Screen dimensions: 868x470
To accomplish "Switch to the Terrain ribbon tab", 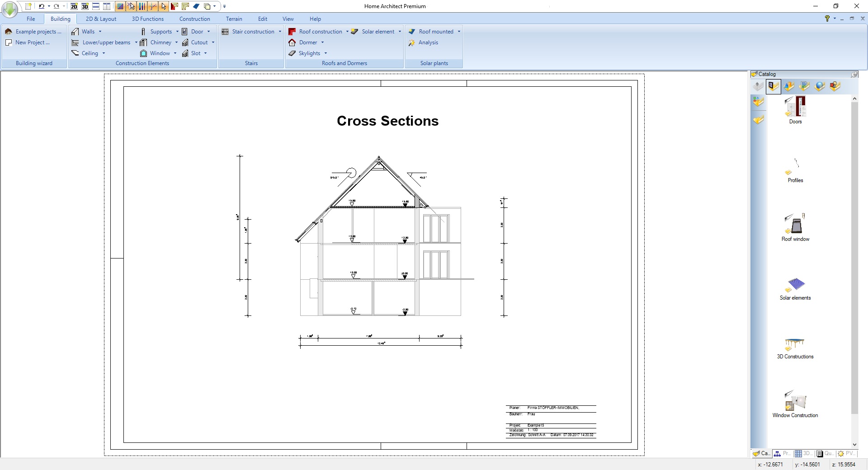I will click(x=234, y=19).
